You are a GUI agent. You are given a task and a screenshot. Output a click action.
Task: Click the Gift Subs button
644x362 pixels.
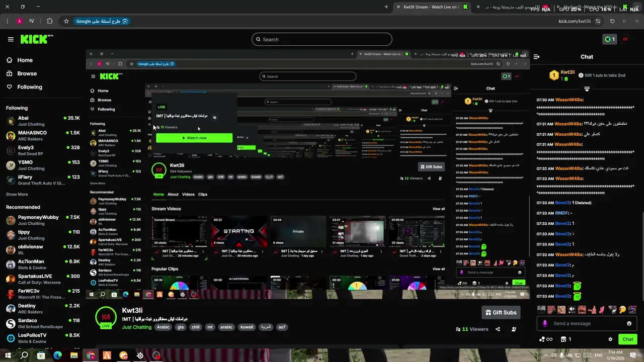[501, 313]
